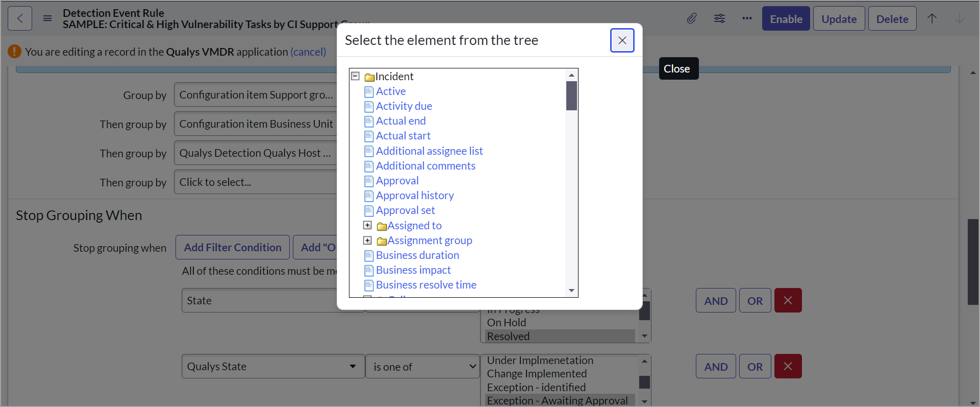Open the Group by field selector
This screenshot has height=407, width=980.
[x=256, y=95]
